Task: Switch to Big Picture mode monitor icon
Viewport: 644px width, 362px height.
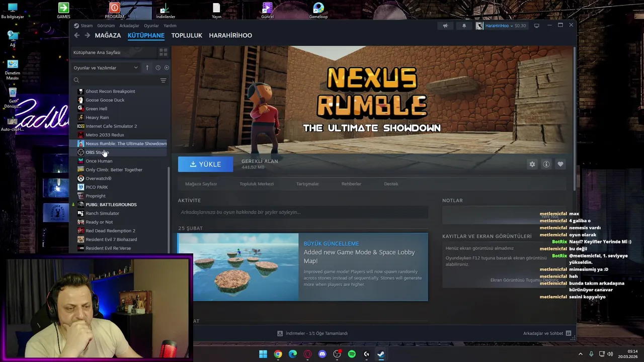Action: (x=536, y=26)
